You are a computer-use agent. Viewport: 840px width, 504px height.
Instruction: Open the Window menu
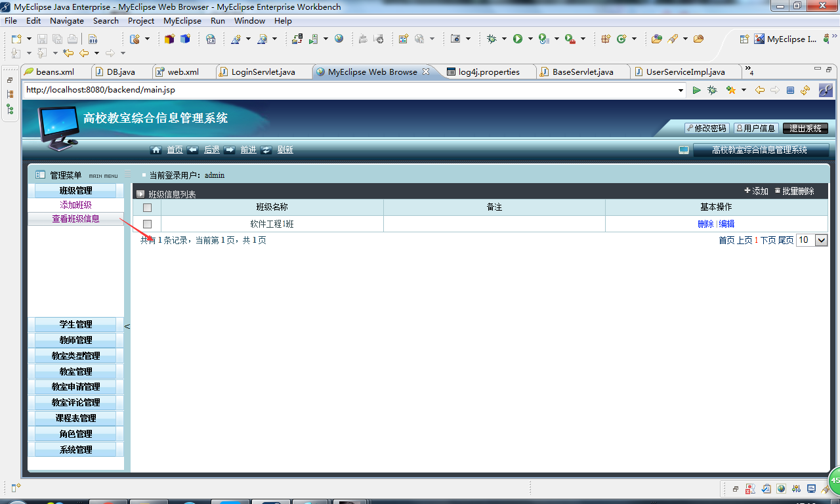pos(249,21)
